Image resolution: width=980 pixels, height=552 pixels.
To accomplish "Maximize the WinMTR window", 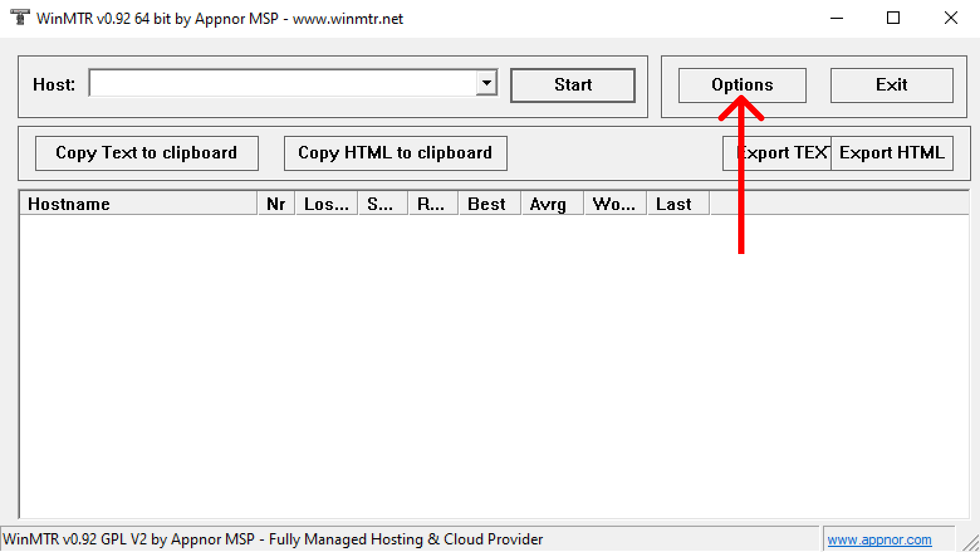I will pos(893,18).
